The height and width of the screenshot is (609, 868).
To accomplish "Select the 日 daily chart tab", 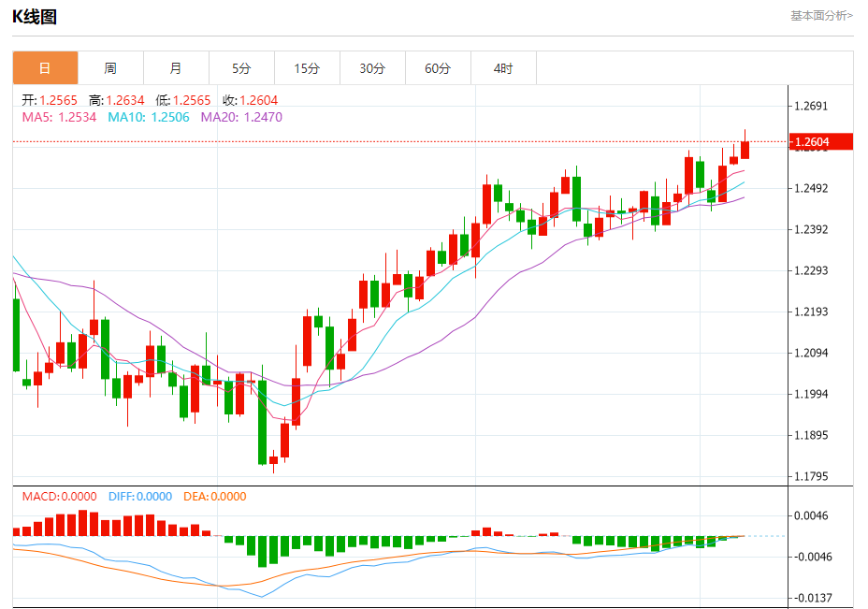I will coord(46,68).
